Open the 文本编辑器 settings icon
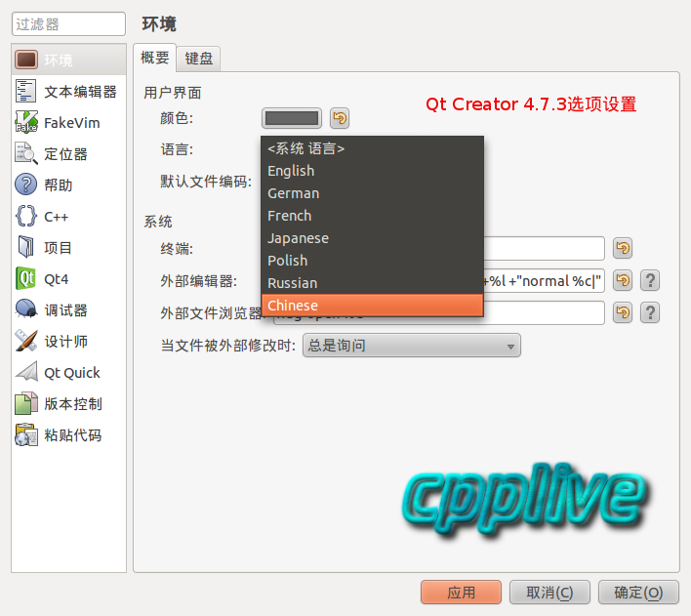Screen dimensions: 691x616 click(26, 91)
